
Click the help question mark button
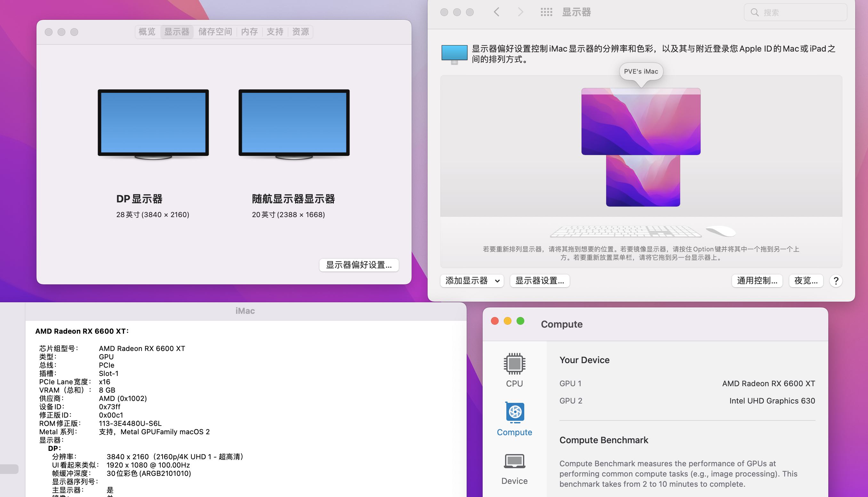[x=836, y=281]
